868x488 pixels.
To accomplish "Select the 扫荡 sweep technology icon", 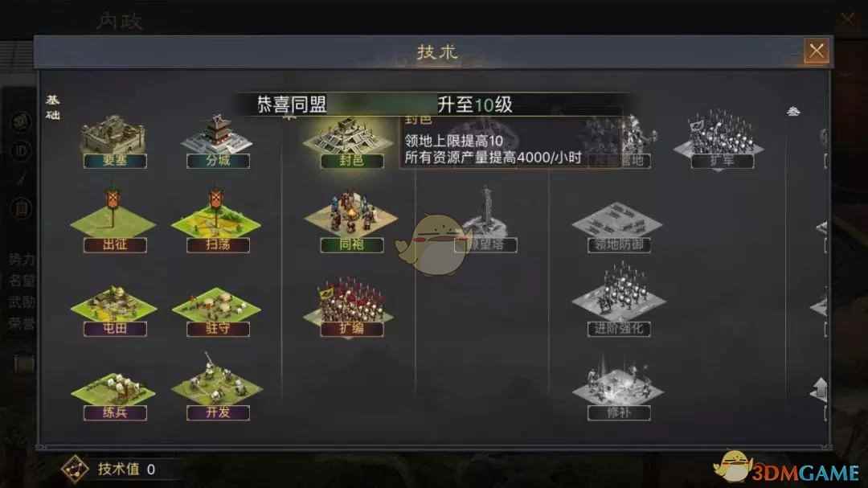I will (x=217, y=221).
